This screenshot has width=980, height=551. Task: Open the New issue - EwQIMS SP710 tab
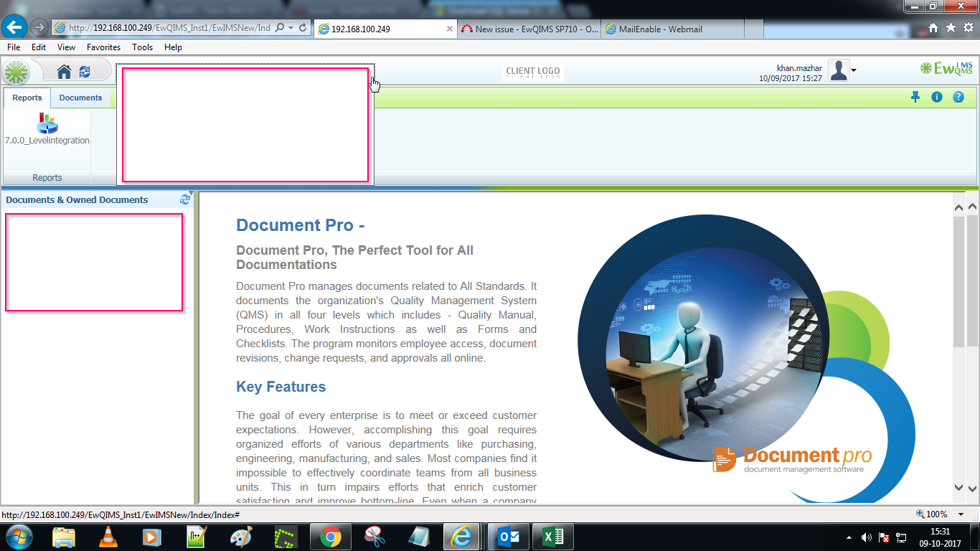pos(529,29)
